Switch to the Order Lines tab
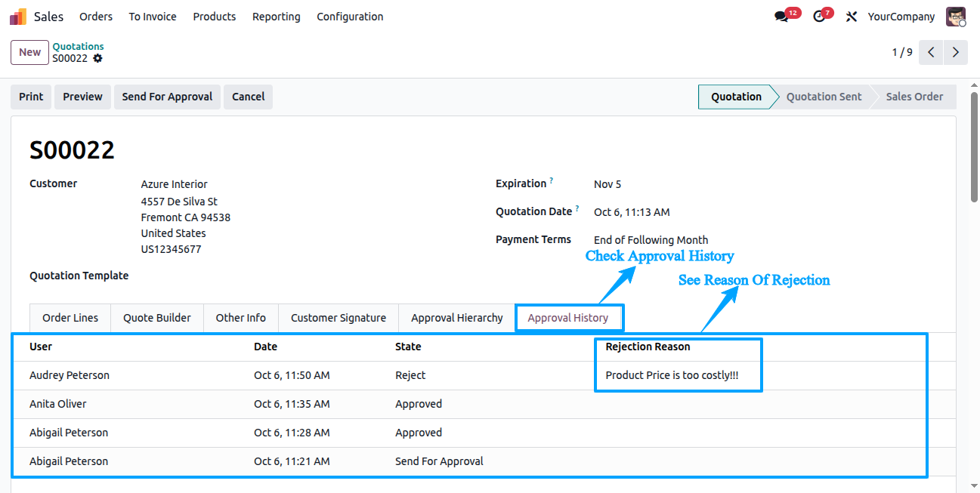 [70, 318]
